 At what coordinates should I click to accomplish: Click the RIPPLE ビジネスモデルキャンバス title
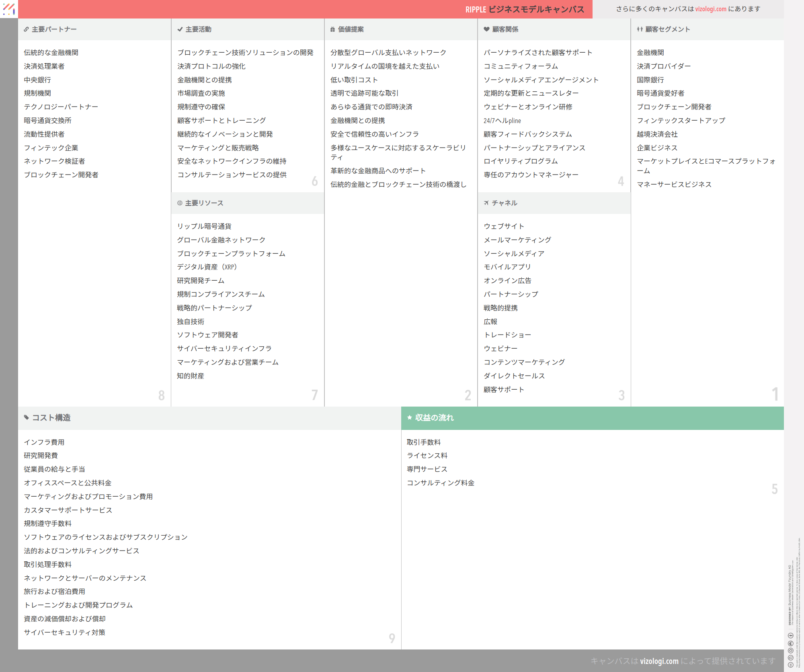click(x=525, y=9)
